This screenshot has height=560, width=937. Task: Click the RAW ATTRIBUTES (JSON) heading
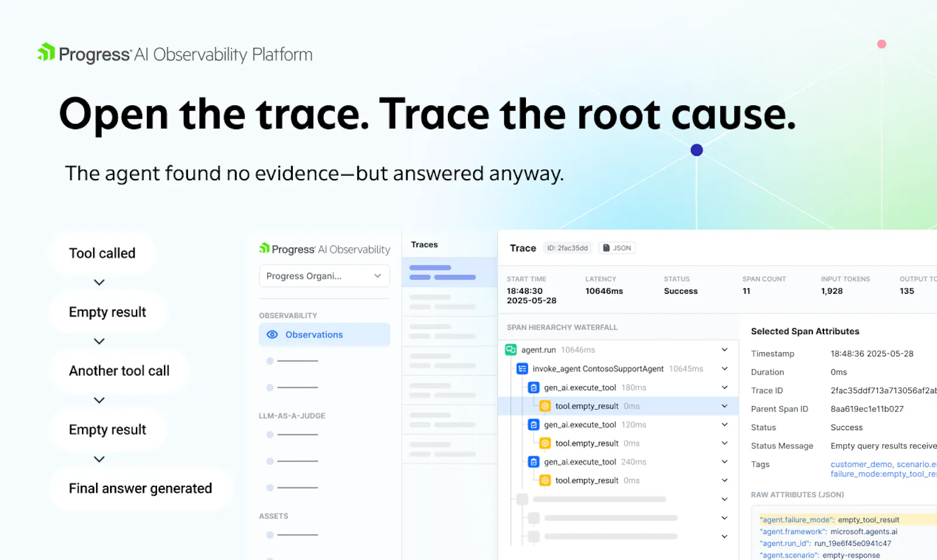[x=798, y=495]
